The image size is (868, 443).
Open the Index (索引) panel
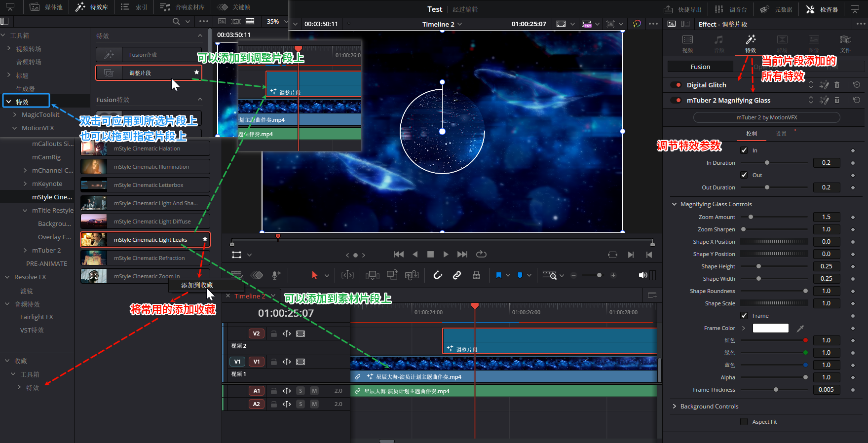coord(134,7)
